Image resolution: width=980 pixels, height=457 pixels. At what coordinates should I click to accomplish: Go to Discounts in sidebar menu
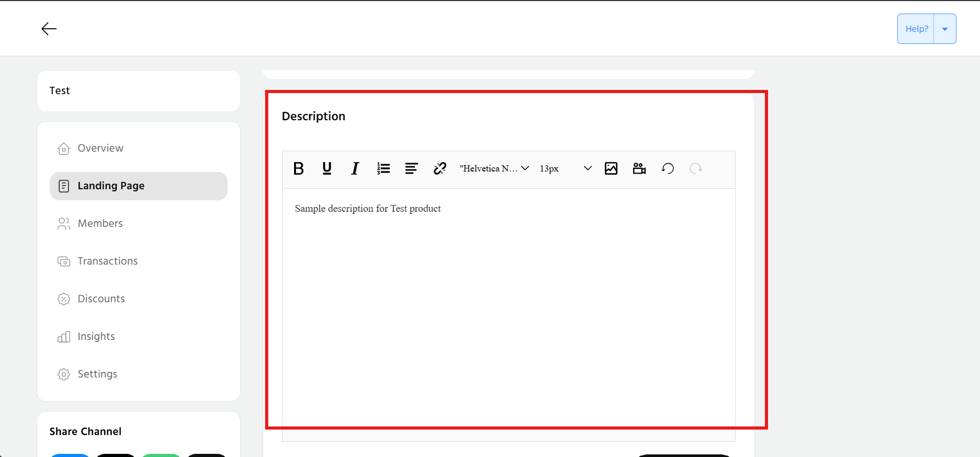tap(101, 299)
